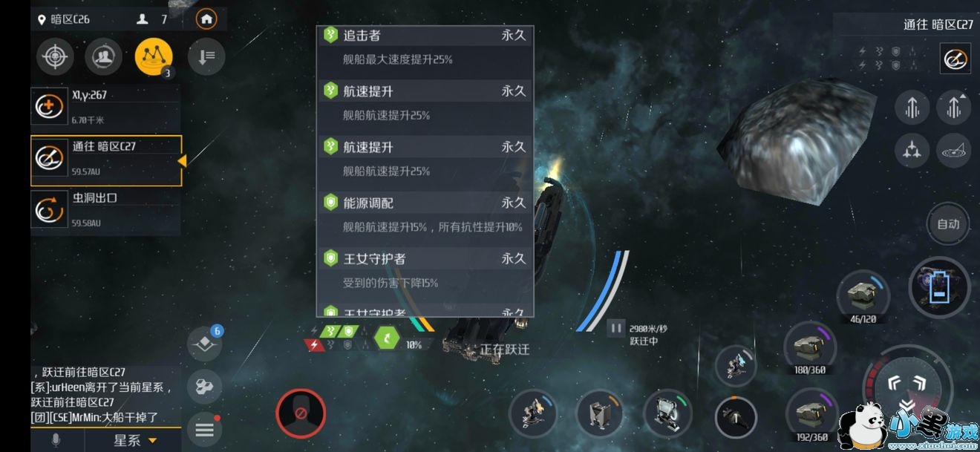Screen dimensions: 980x452
Task: Open the target crosshair overview filter
Action: click(x=56, y=57)
